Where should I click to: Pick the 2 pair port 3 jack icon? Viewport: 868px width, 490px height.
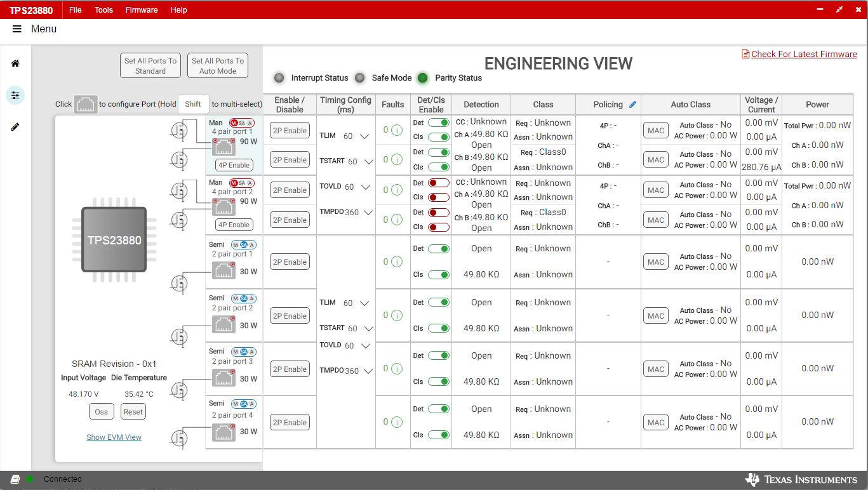224,378
